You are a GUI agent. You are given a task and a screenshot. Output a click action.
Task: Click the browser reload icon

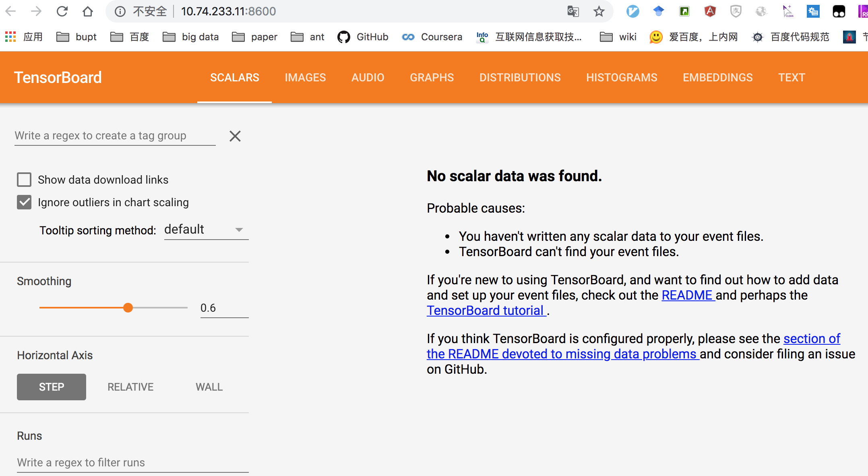[62, 11]
